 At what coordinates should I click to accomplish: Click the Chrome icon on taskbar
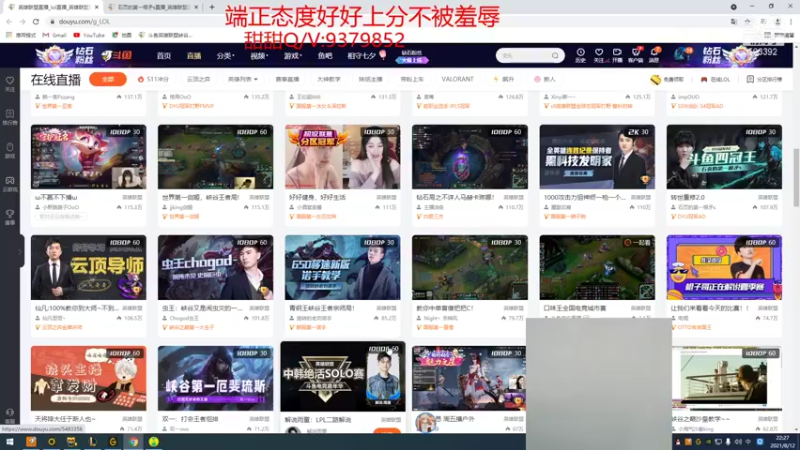[133, 442]
